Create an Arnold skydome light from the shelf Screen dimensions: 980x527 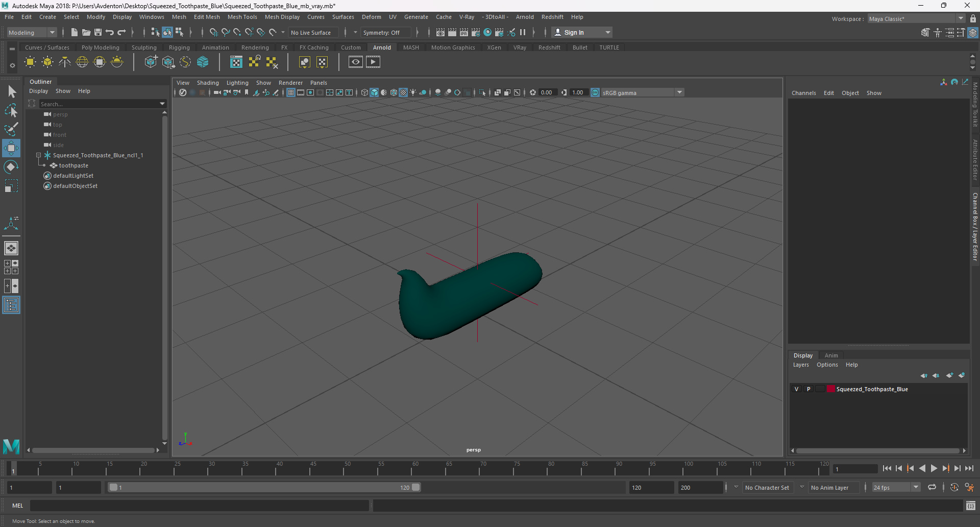coord(82,62)
